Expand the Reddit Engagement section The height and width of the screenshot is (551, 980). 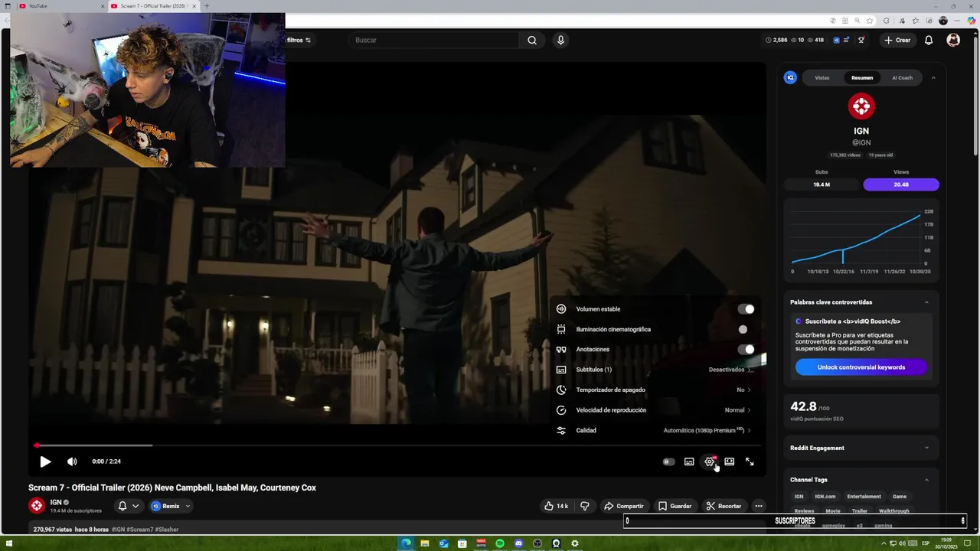tap(926, 448)
